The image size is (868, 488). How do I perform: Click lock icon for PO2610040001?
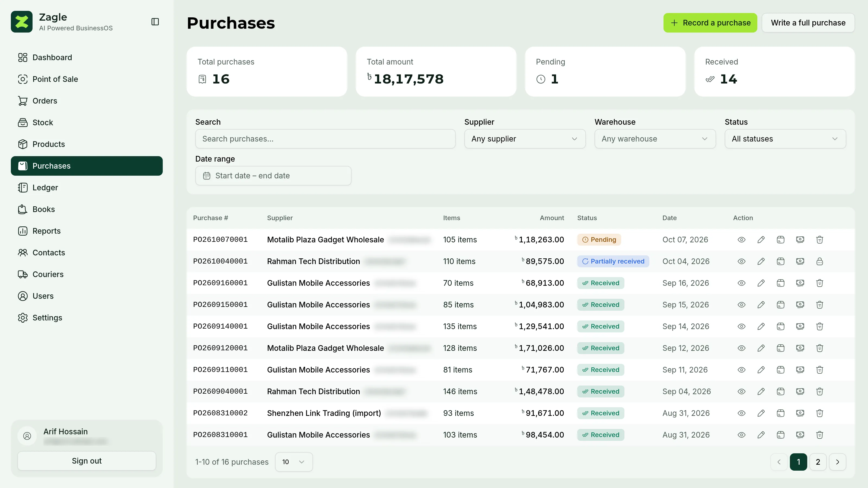(x=819, y=261)
